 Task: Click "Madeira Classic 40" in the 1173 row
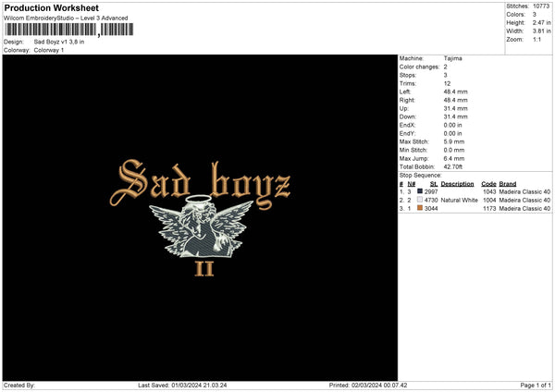pos(524,209)
